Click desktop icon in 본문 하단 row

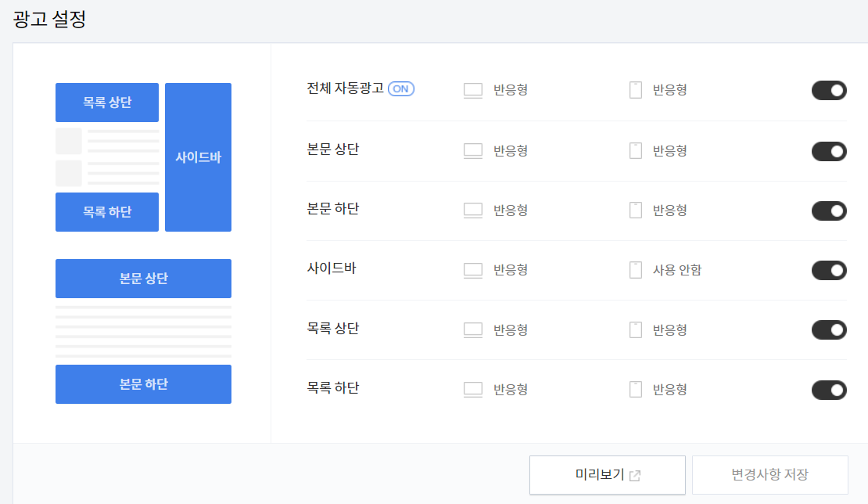(x=473, y=210)
